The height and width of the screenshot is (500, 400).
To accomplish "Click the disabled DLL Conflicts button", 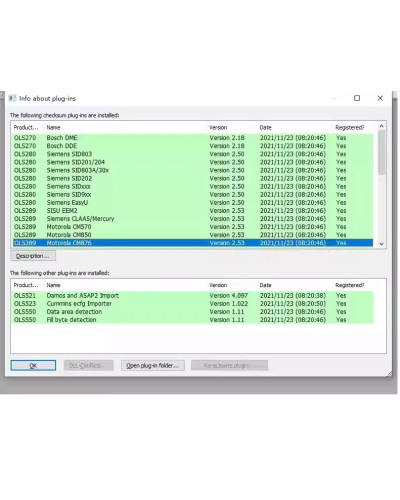I will [88, 365].
